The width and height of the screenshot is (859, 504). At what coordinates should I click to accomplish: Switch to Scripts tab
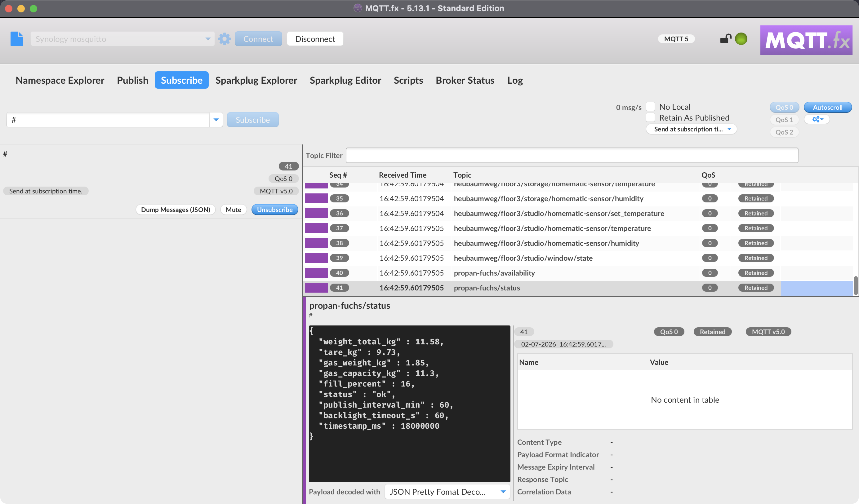408,80
